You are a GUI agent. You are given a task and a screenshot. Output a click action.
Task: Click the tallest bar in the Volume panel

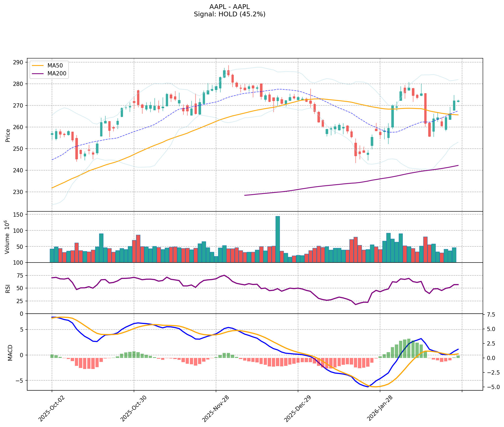277,239
